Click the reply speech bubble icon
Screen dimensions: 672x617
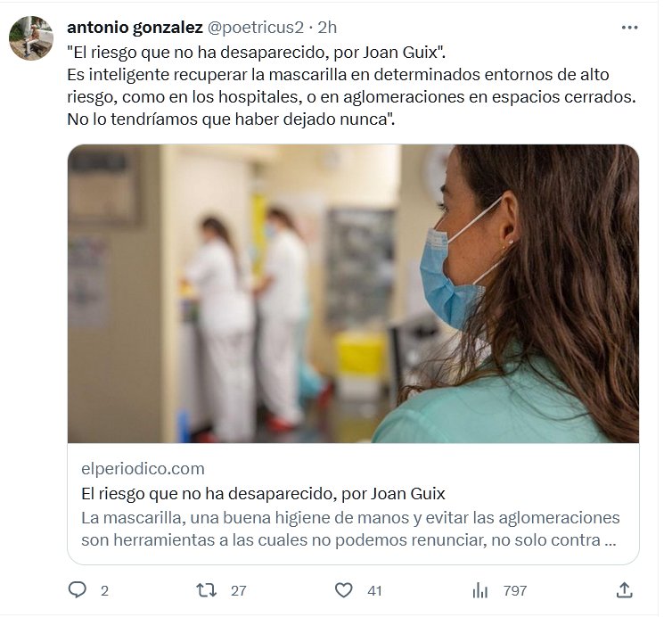point(78,590)
